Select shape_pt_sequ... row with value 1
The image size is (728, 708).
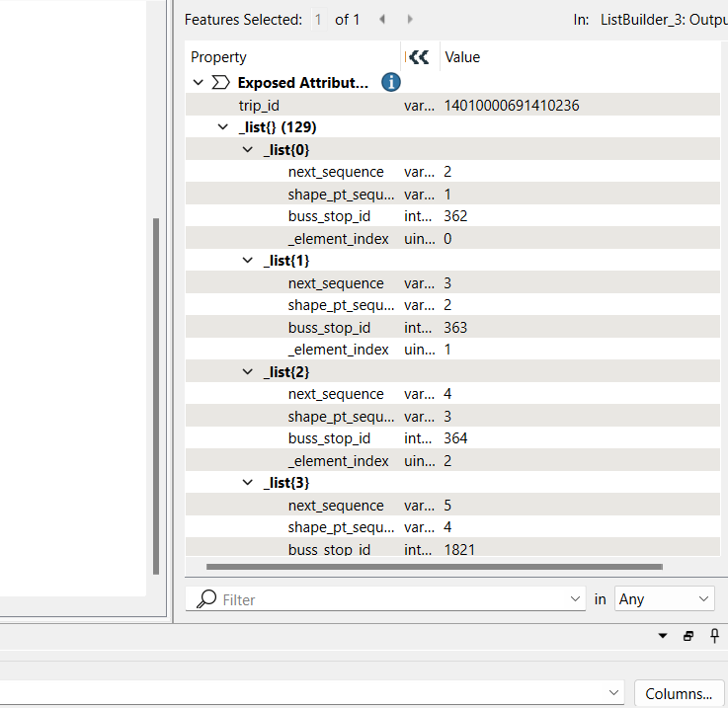[x=452, y=195]
